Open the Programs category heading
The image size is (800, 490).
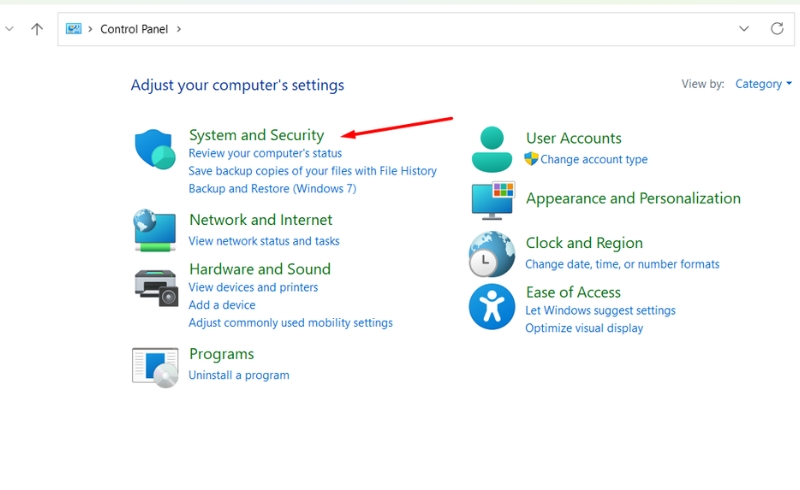[221, 354]
